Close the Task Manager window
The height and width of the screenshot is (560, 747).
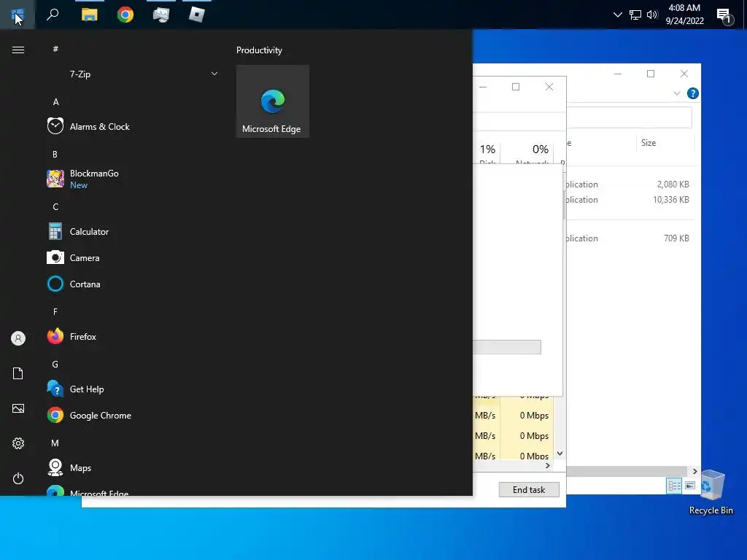coord(549,87)
